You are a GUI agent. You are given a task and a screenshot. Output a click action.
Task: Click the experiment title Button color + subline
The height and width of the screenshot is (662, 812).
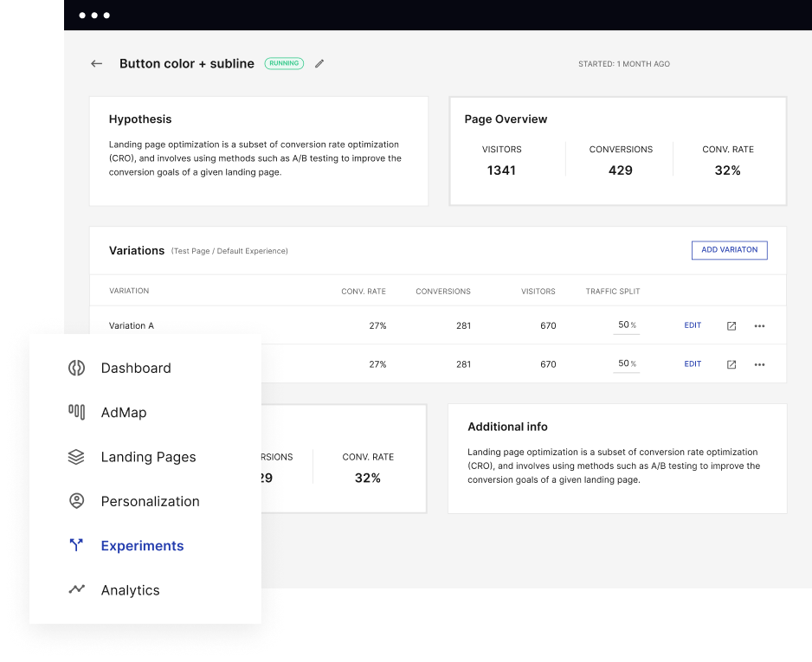pyautogui.click(x=187, y=63)
